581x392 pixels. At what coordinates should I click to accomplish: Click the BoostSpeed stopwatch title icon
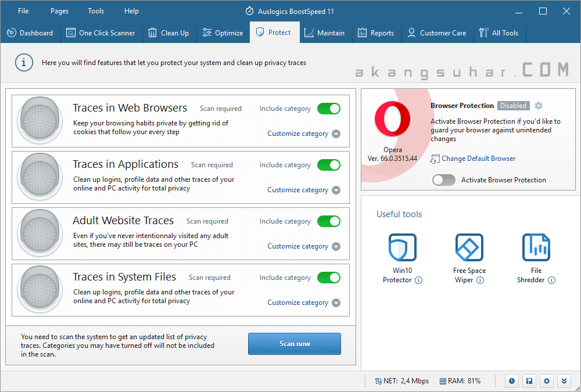[249, 11]
